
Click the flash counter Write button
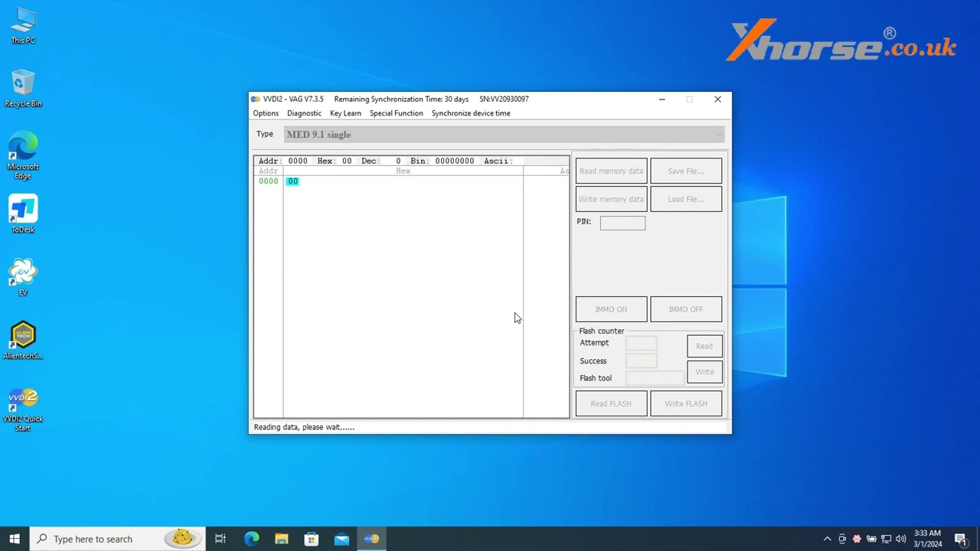click(704, 372)
